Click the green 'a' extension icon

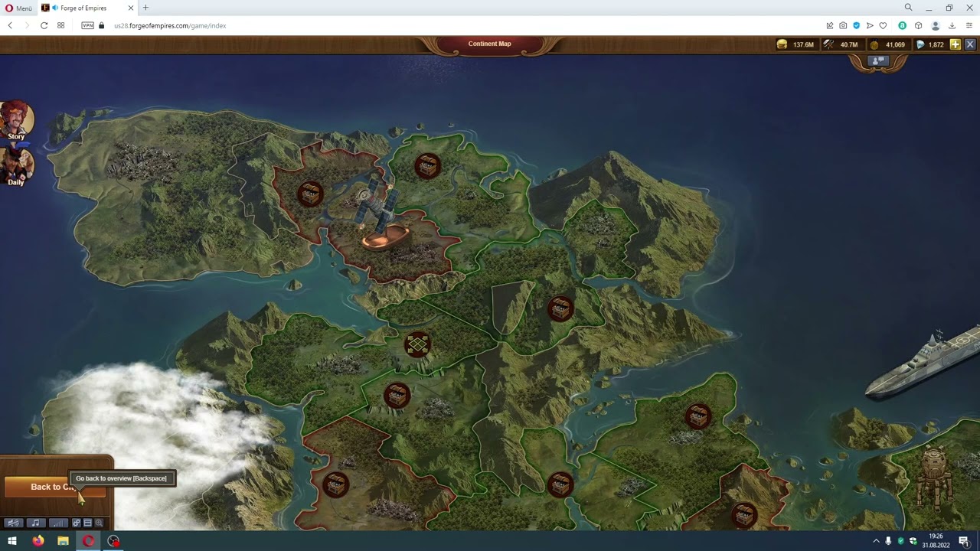902,25
